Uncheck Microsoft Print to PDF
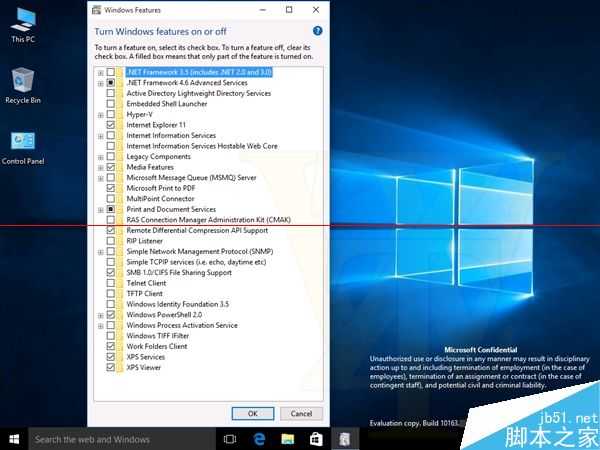This screenshot has width=600, height=450. click(111, 188)
